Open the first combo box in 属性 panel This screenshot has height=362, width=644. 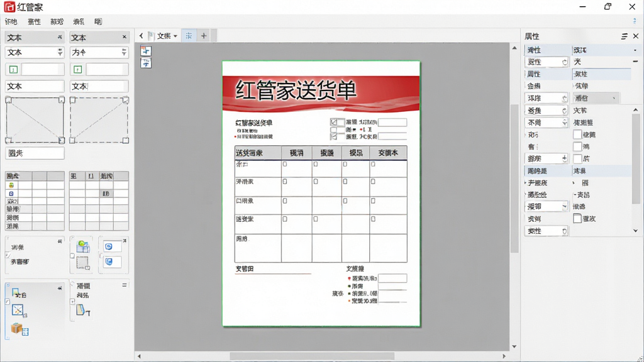pos(547,62)
